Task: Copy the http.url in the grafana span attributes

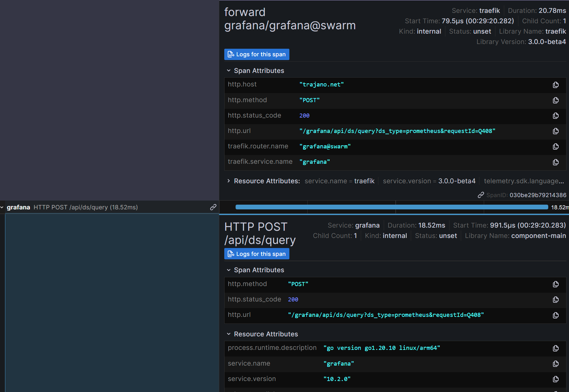Action: 555,315
